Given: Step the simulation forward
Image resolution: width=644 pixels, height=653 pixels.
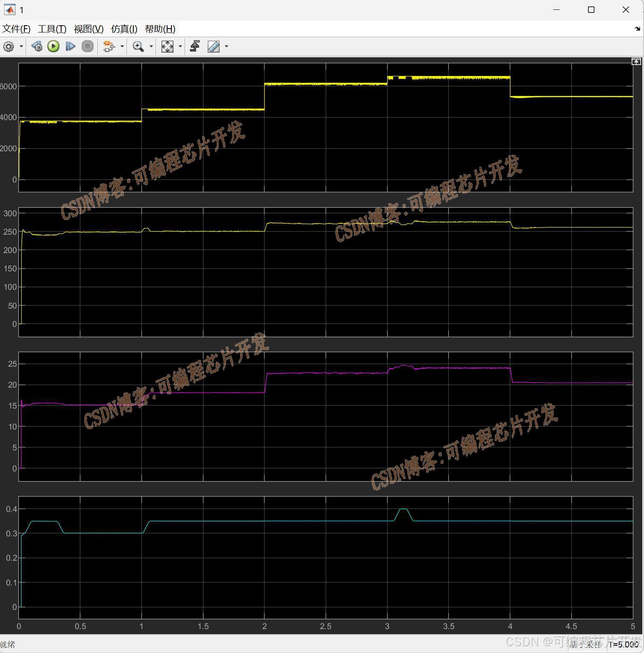Looking at the screenshot, I should point(71,47).
